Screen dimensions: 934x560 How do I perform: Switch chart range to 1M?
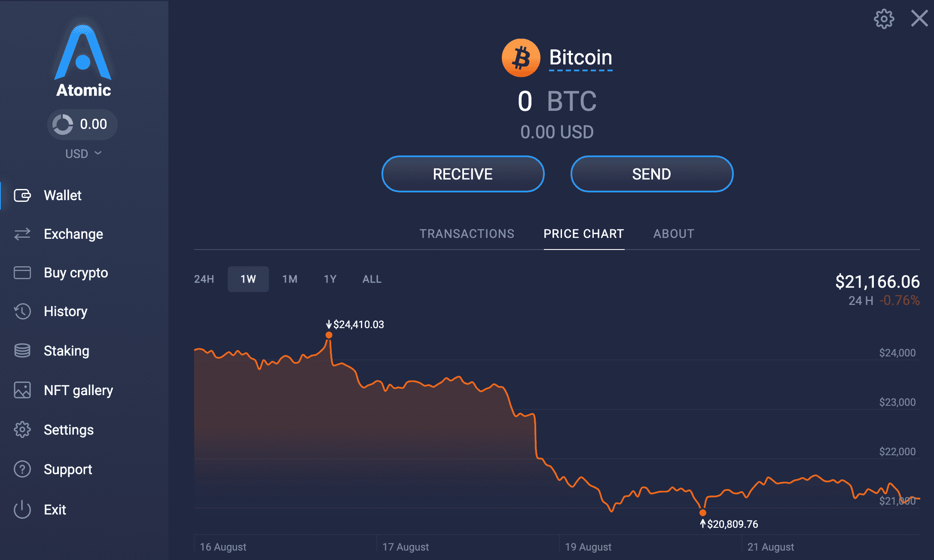click(x=290, y=279)
